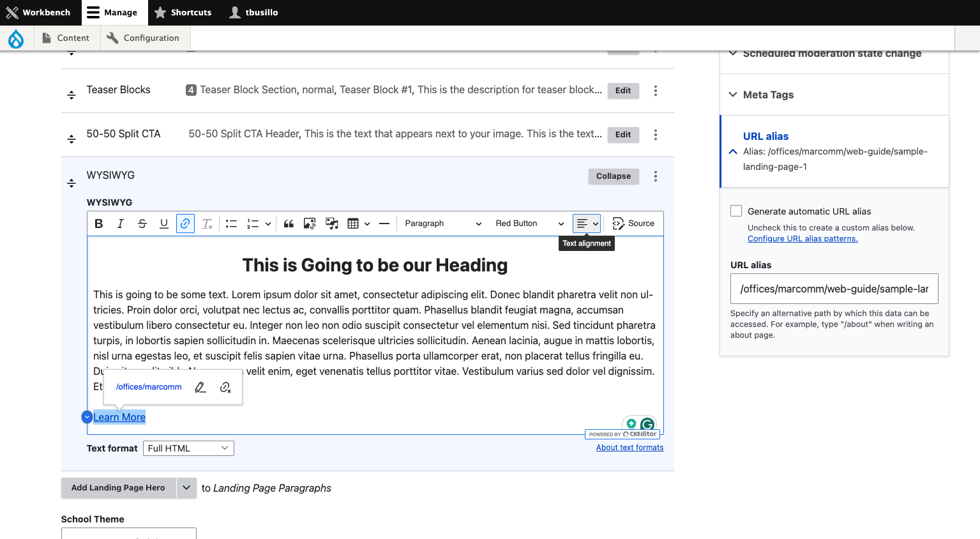Viewport: 980px width, 539px height.
Task: Click Edit for Teaser Blocks
Action: (x=623, y=91)
